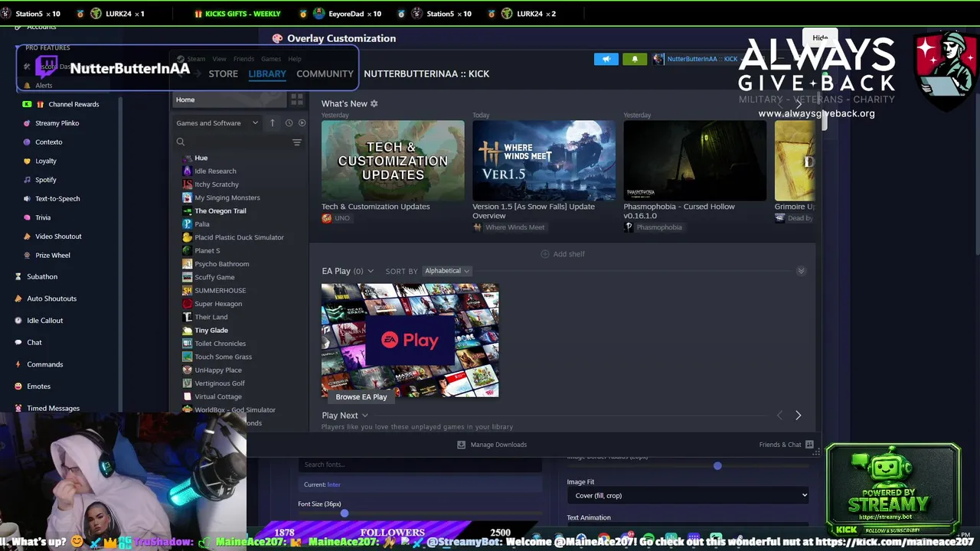980x551 pixels.
Task: Switch Steam library to grid view icon
Action: click(x=297, y=99)
